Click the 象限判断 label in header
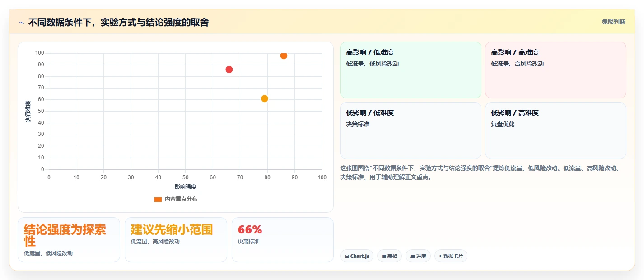This screenshot has height=280, width=644. (613, 22)
